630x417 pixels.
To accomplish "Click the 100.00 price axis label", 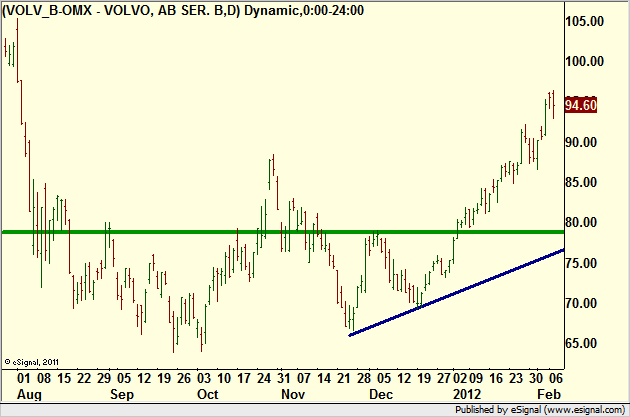I will coord(585,61).
